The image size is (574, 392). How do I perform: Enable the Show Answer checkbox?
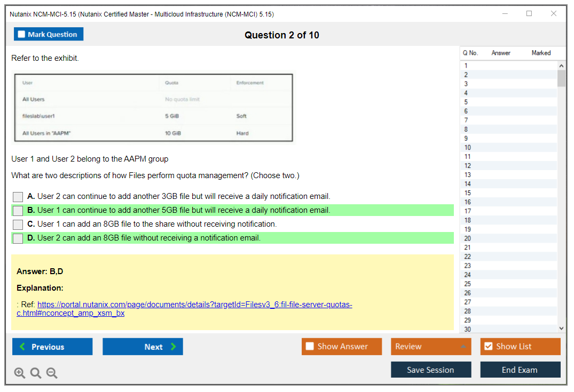pos(310,347)
